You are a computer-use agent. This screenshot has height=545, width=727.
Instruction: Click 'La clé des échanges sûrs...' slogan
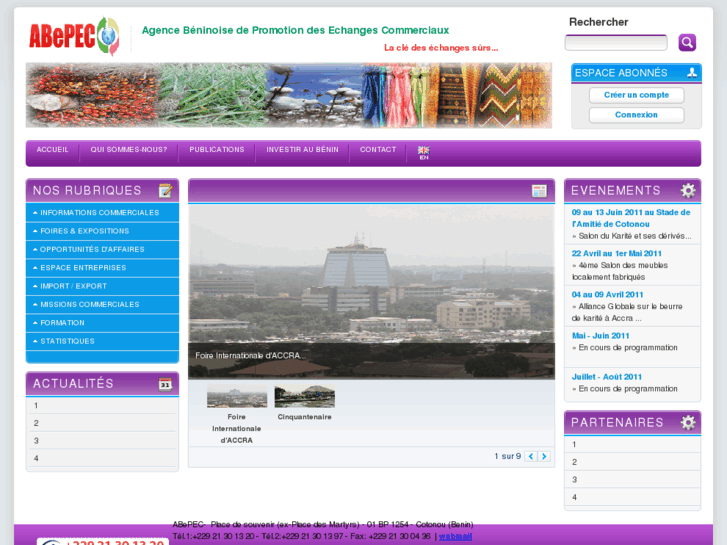click(x=441, y=48)
